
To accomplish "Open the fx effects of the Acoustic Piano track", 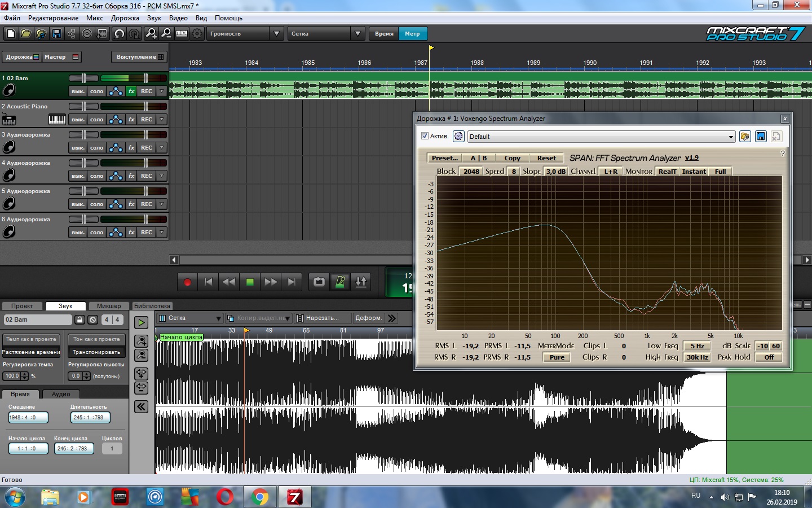I will [131, 119].
